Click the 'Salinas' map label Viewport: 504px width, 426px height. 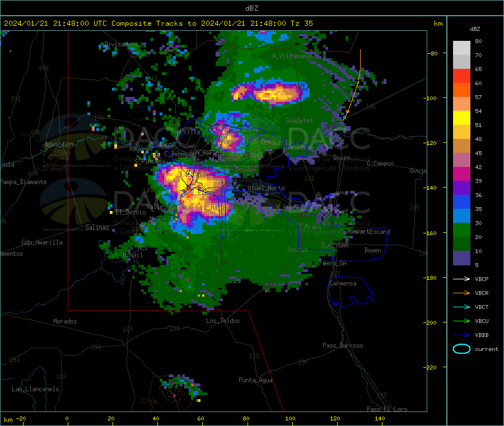coord(97,227)
